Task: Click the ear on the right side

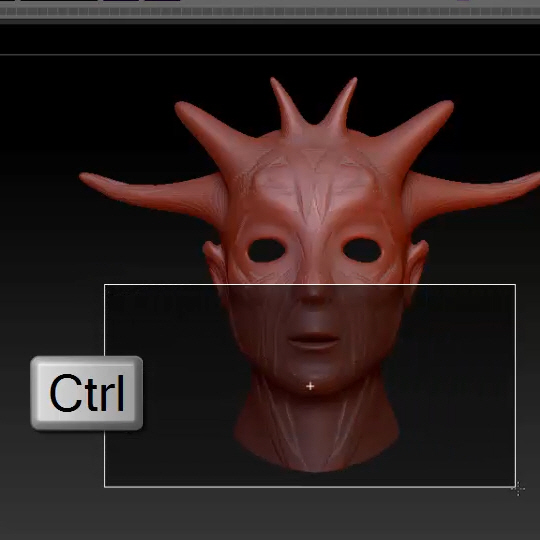Action: pyautogui.click(x=417, y=263)
